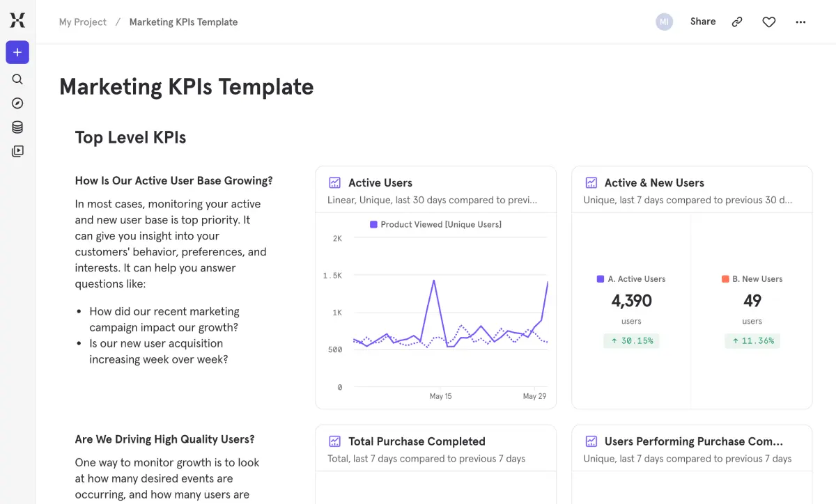Screen dimensions: 836x504
Task: Open search from the sidebar
Action: pyautogui.click(x=17, y=79)
